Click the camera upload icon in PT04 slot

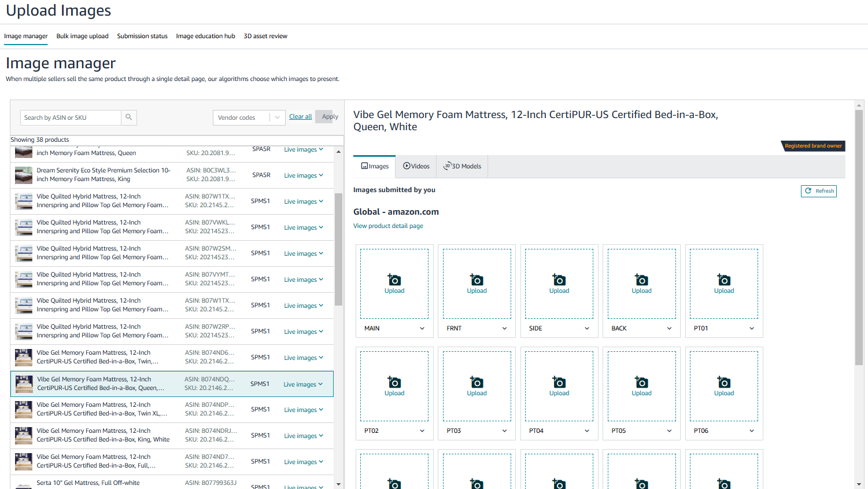(559, 383)
